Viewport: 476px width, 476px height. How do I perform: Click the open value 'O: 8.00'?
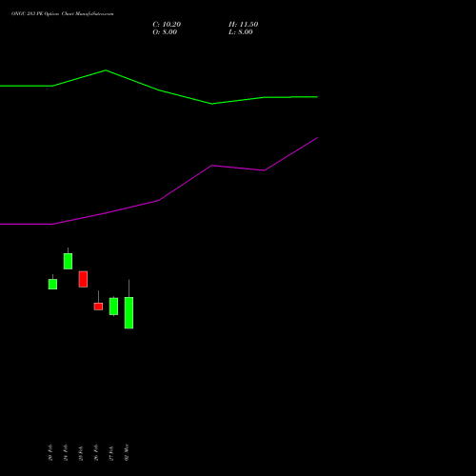pos(165,32)
